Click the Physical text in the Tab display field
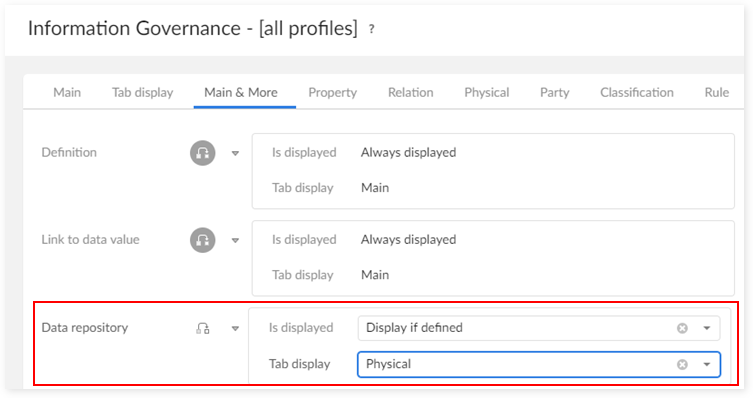 point(389,364)
